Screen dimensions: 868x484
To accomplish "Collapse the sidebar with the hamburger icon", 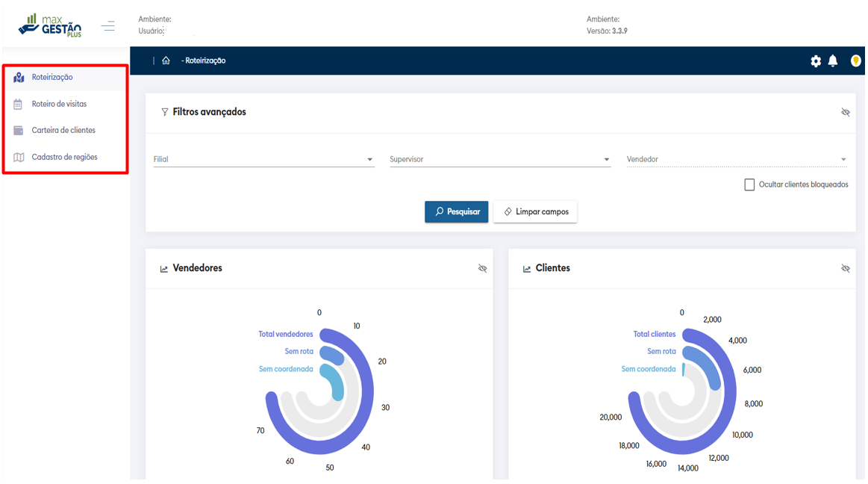I will coord(108,26).
